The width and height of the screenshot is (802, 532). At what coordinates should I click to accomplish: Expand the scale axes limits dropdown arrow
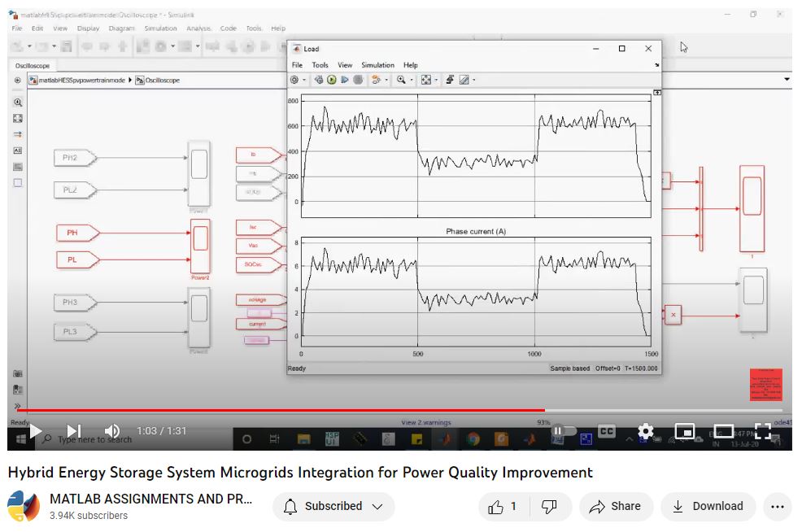438,80
